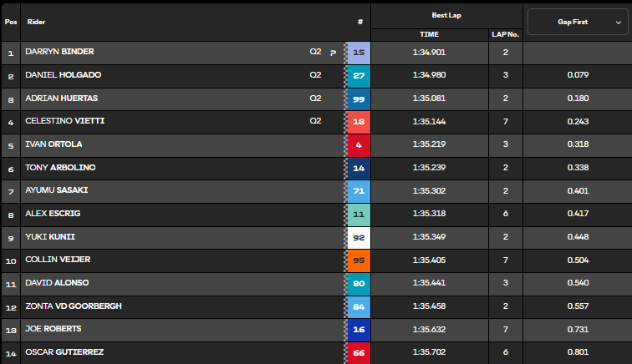Click the Q2 tag next to Daniel Holgado

coord(315,75)
